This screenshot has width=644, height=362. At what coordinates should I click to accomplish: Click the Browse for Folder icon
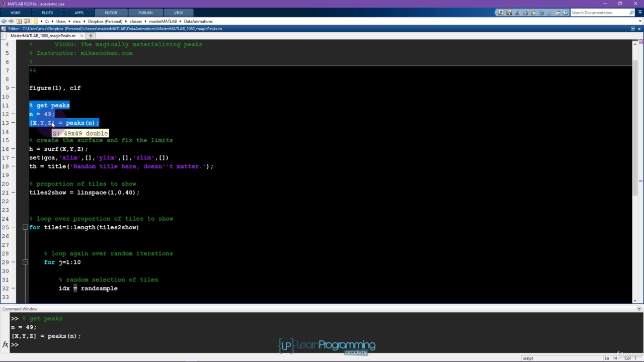(x=27, y=21)
